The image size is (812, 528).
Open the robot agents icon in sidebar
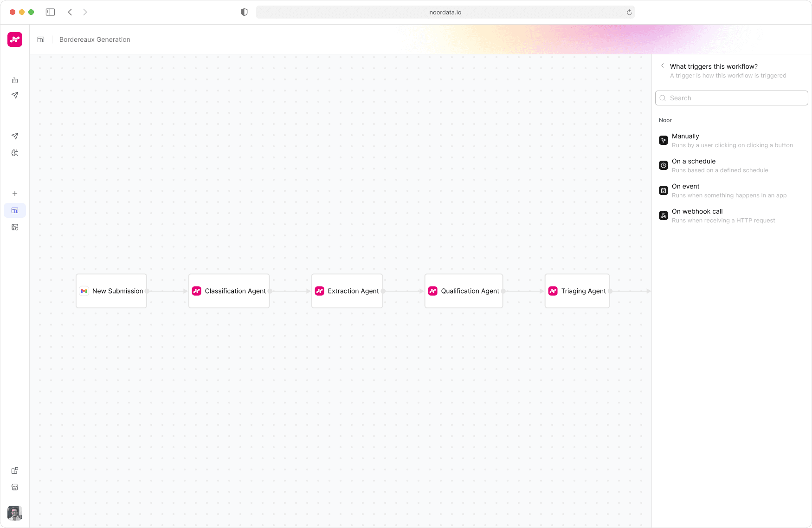click(x=15, y=80)
